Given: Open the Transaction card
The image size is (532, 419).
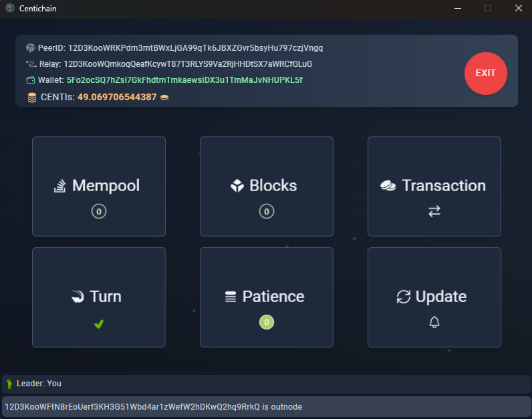Looking at the screenshot, I should click(434, 186).
